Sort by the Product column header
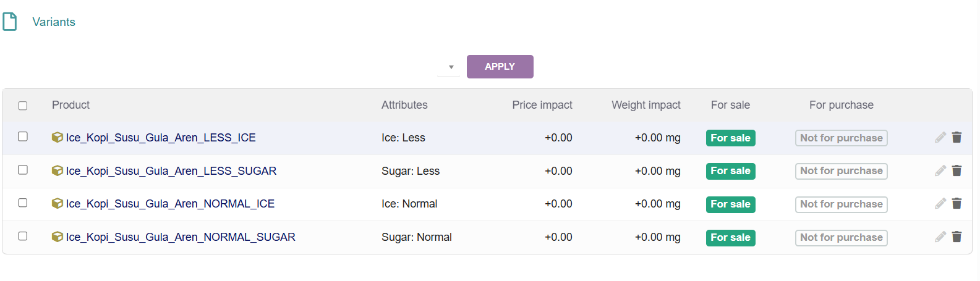Image resolution: width=980 pixels, height=281 pixels. coord(71,105)
